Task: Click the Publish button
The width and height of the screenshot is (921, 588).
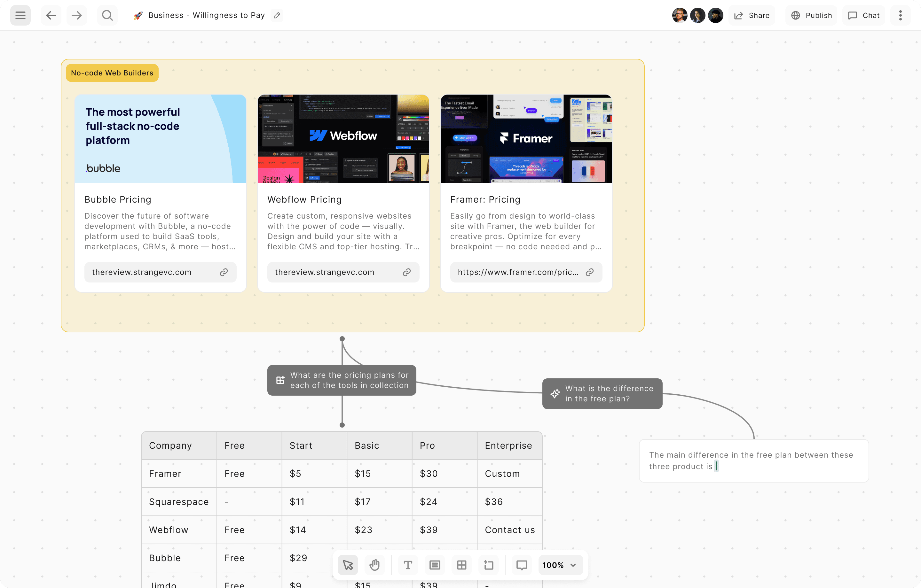Action: 811,15
